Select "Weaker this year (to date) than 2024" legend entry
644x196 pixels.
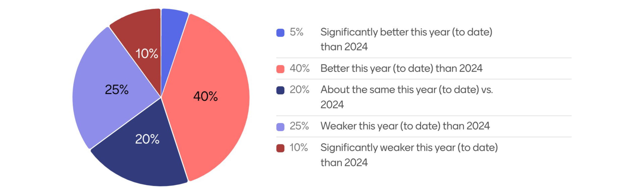pos(405,126)
